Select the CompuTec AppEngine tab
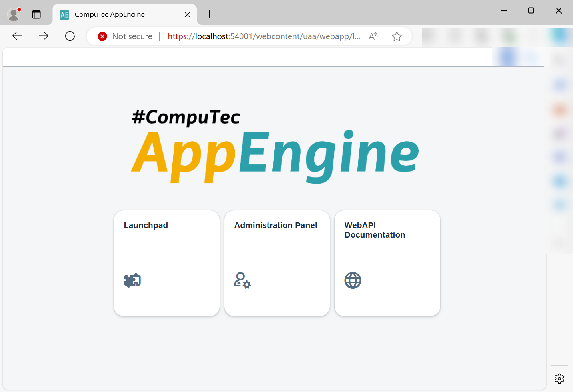Screen dimensions: 573x392 pyautogui.click(x=125, y=14)
